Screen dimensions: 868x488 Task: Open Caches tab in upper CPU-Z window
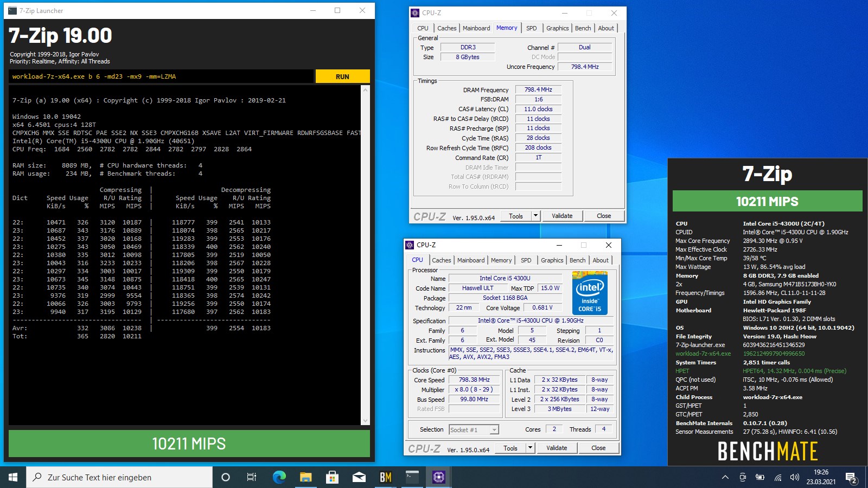point(446,28)
